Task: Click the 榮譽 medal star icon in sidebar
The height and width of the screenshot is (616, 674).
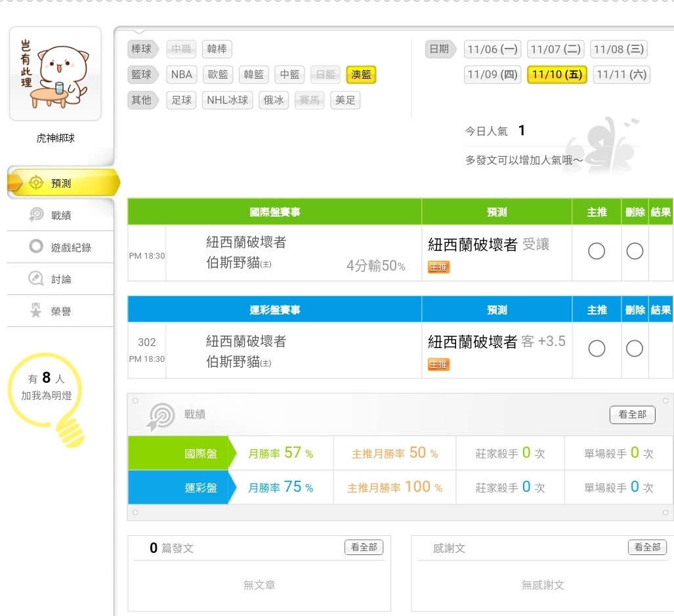Action: [35, 311]
